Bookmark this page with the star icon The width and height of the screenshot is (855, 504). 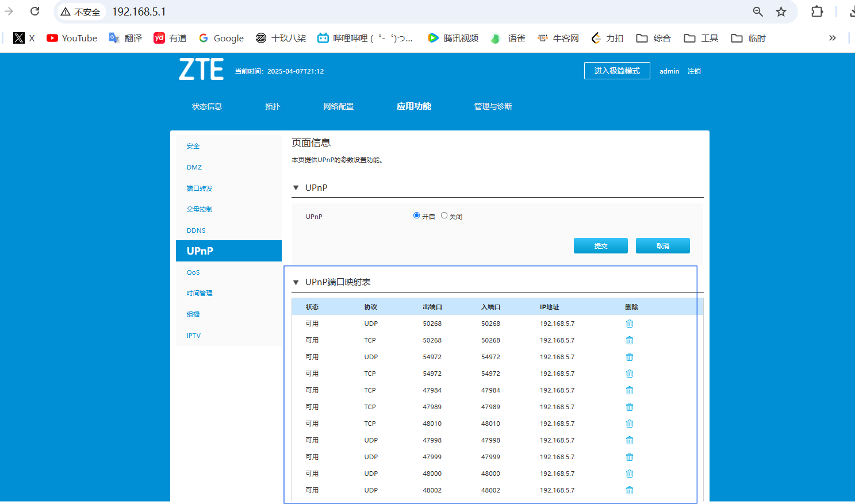781,11
